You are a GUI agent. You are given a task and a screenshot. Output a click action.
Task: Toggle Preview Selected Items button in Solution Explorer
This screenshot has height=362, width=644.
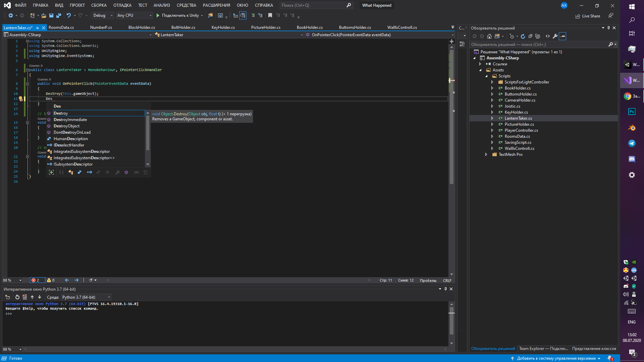pyautogui.click(x=563, y=36)
